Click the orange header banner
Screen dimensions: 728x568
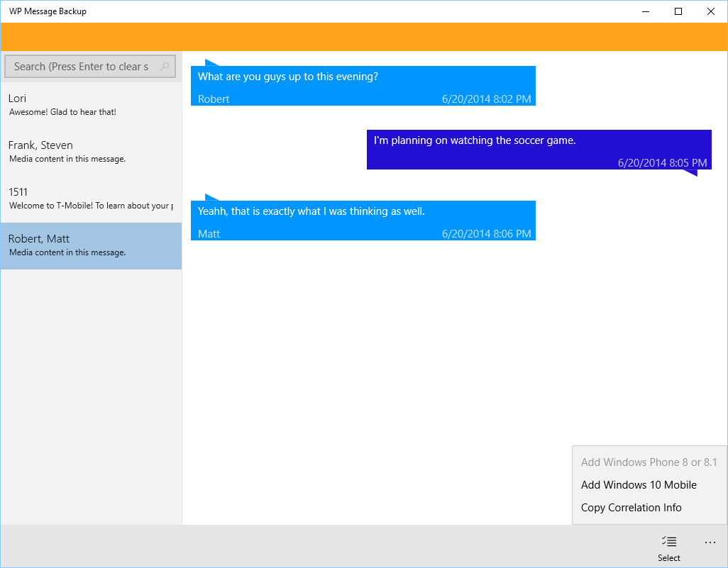coord(364,34)
